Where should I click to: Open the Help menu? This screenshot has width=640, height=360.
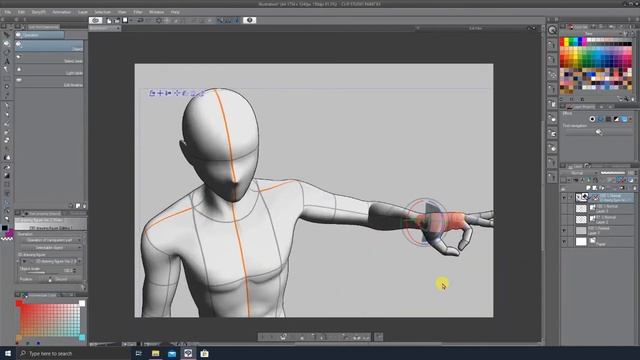175,12
